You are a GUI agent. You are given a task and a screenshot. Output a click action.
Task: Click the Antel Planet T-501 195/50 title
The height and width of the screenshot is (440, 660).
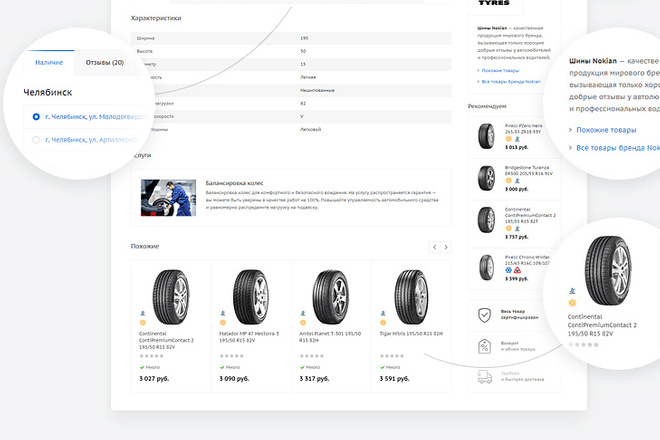[330, 337]
